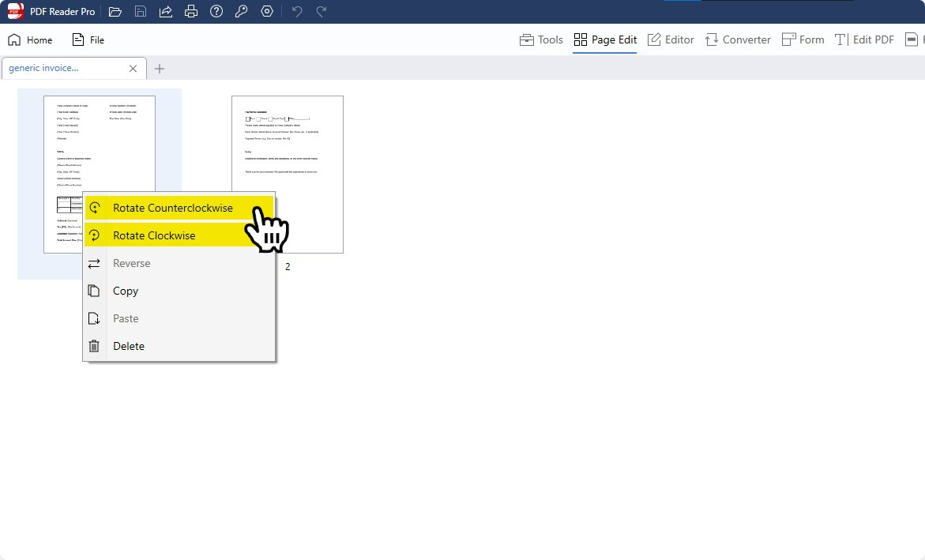Viewport: 925px width, 560px height.
Task: Switch to the Editor tab
Action: click(671, 39)
